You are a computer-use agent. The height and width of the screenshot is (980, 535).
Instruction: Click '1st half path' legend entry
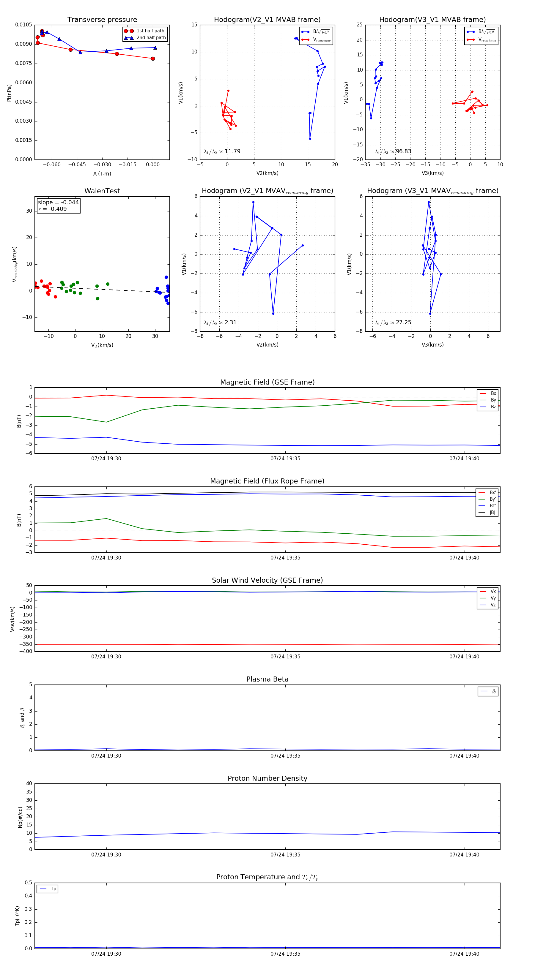click(145, 31)
